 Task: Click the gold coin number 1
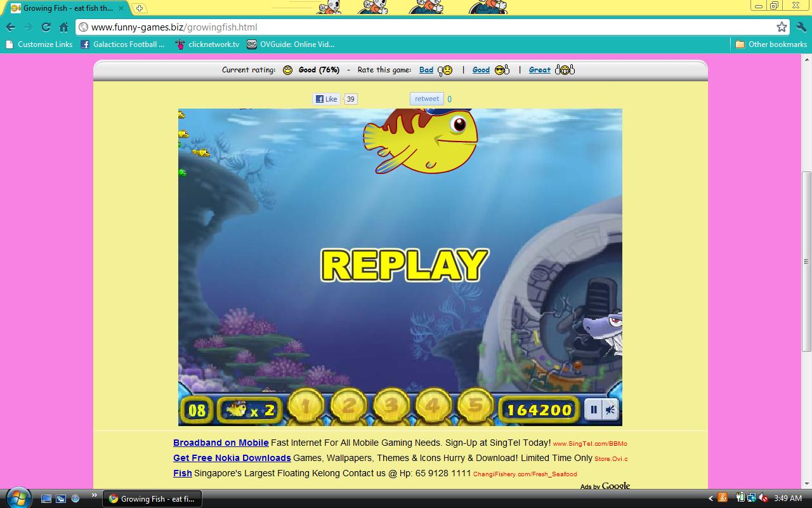(306, 406)
